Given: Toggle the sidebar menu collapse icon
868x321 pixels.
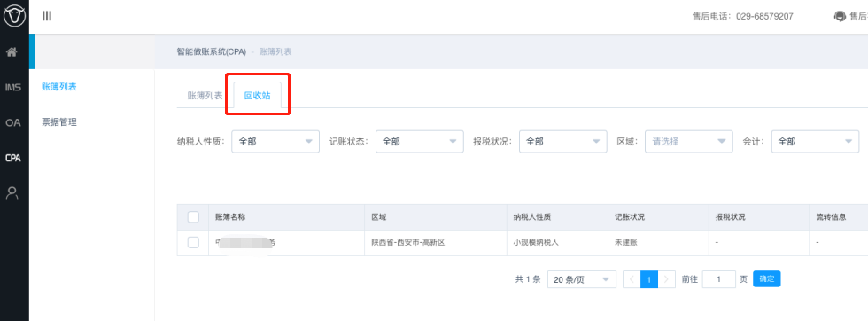Looking at the screenshot, I should [x=47, y=16].
